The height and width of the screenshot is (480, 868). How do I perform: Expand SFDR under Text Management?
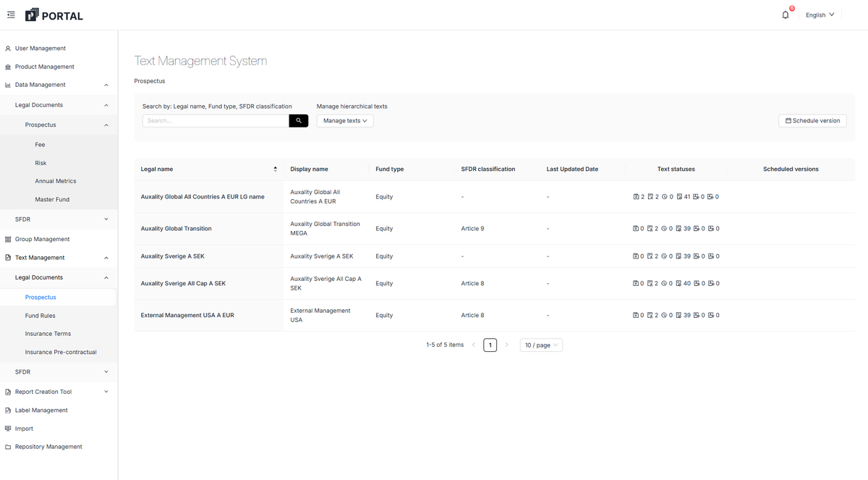coord(106,372)
